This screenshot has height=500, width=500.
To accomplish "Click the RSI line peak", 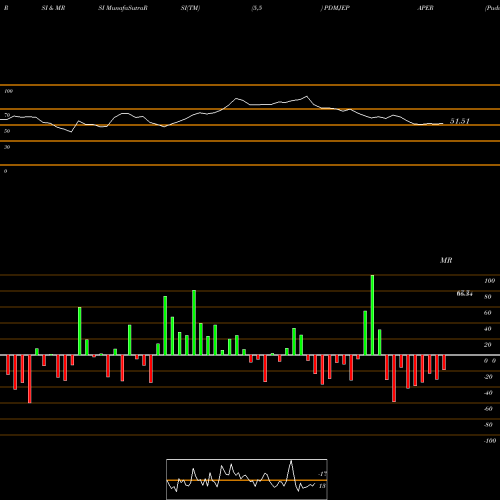I will [307, 97].
